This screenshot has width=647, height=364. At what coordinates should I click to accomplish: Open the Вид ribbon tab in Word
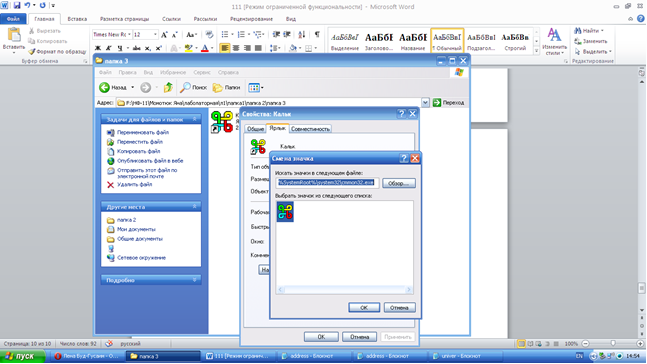pyautogui.click(x=290, y=19)
